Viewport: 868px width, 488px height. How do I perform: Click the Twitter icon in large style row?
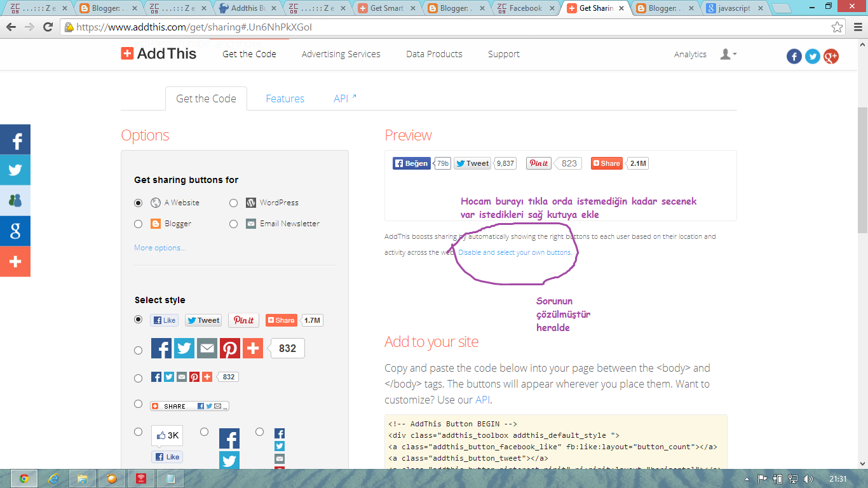tap(184, 348)
